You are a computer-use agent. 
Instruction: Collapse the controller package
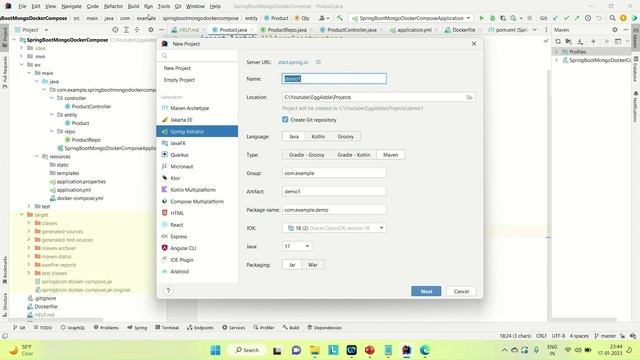point(52,98)
